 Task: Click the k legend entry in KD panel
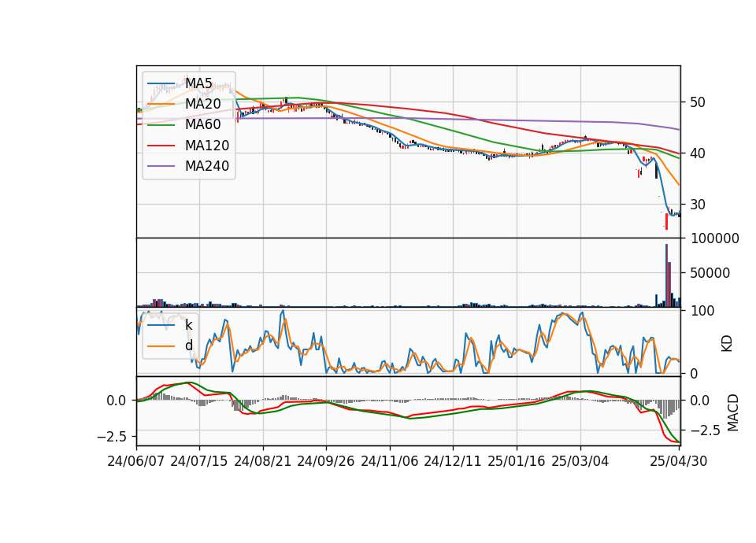click(170, 325)
